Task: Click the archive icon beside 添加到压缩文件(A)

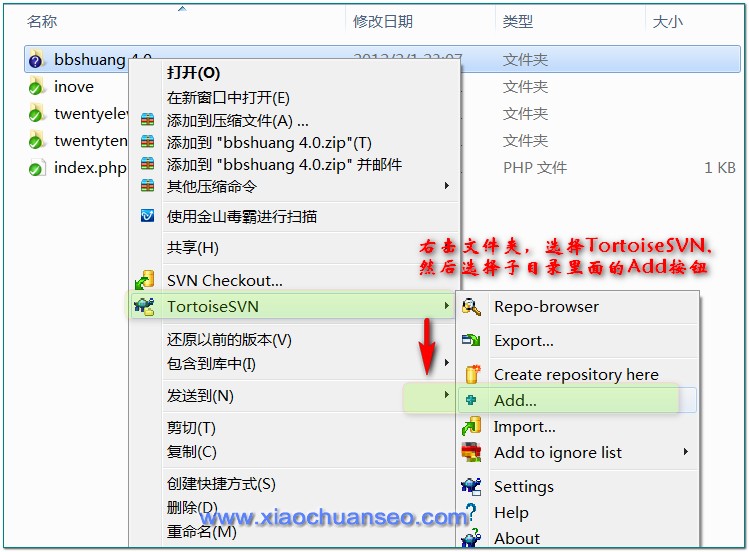Action: [x=147, y=119]
